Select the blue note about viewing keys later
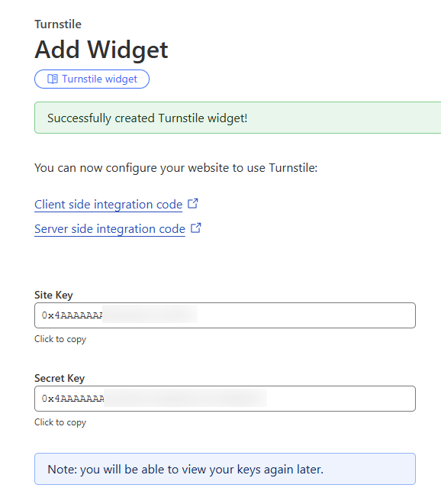 pyautogui.click(x=225, y=469)
